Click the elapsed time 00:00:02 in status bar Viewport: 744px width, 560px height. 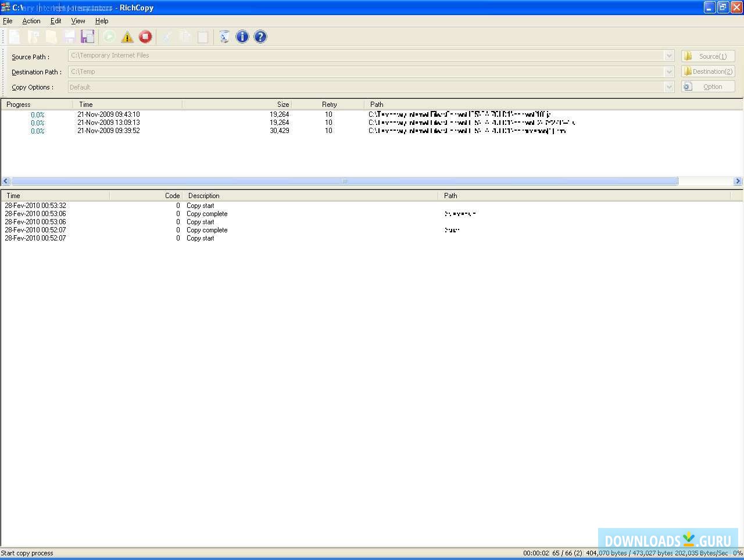tap(536, 553)
